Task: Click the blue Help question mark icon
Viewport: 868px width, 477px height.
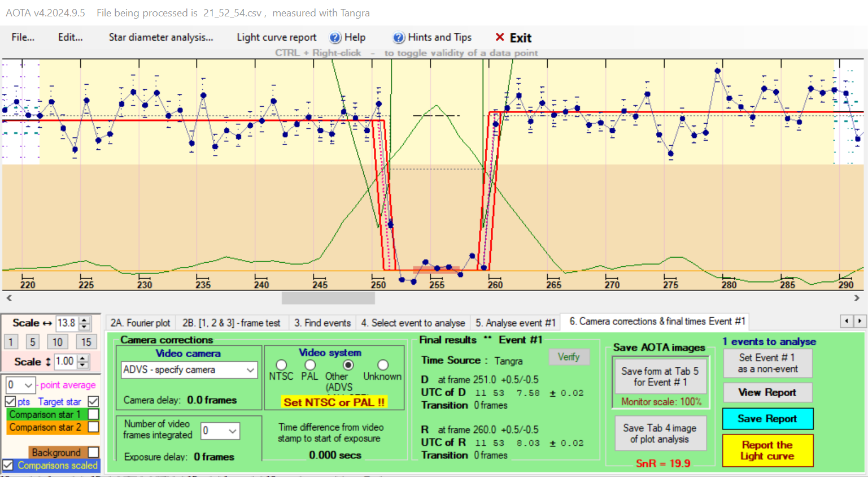Action: [x=335, y=38]
